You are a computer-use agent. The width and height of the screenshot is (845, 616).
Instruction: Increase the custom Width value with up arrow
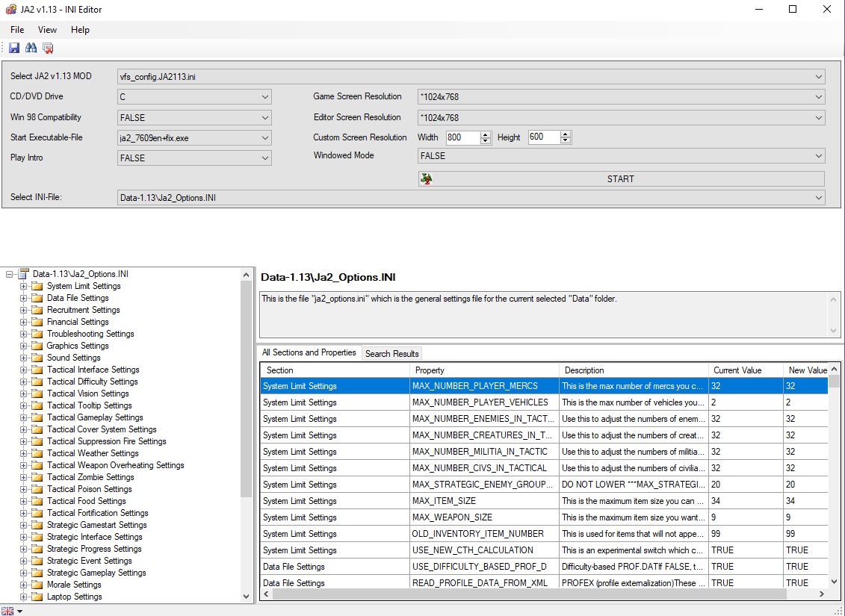click(486, 134)
